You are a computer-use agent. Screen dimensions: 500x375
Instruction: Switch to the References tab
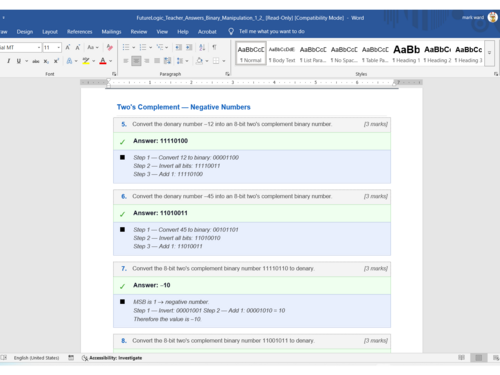(79, 32)
